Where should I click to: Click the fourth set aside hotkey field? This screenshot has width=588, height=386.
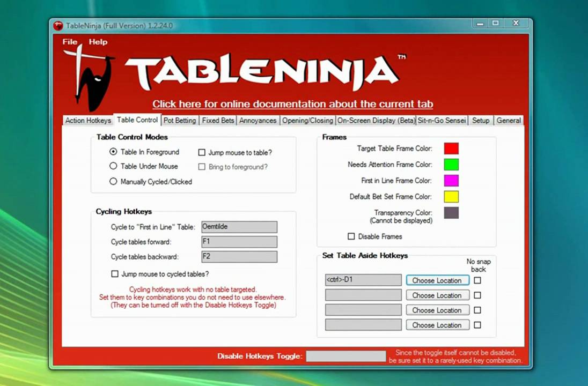363,325
